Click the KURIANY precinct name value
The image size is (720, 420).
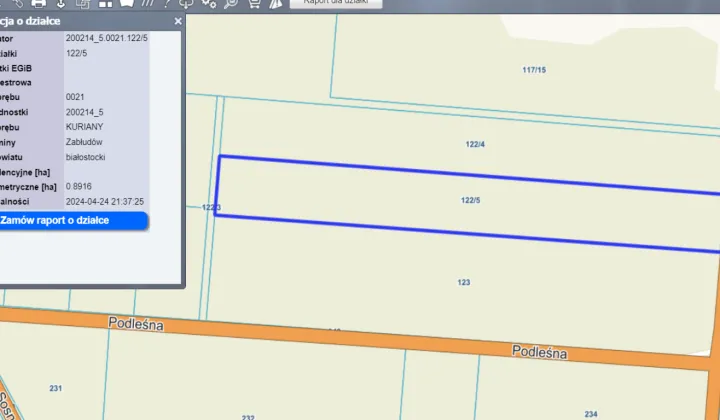(84, 127)
